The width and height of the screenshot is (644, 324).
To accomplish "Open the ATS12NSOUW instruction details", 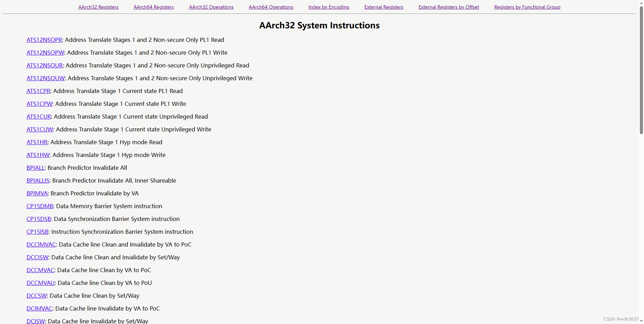I will (x=45, y=78).
